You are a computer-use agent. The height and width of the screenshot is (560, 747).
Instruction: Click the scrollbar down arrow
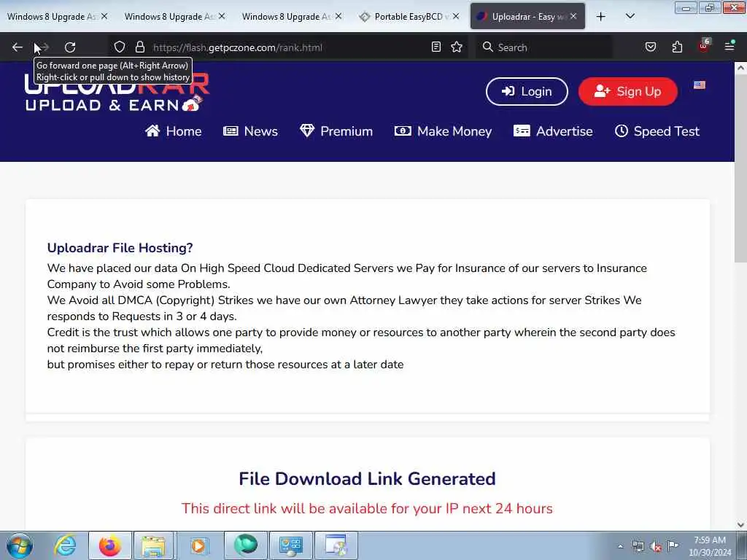coord(740,525)
